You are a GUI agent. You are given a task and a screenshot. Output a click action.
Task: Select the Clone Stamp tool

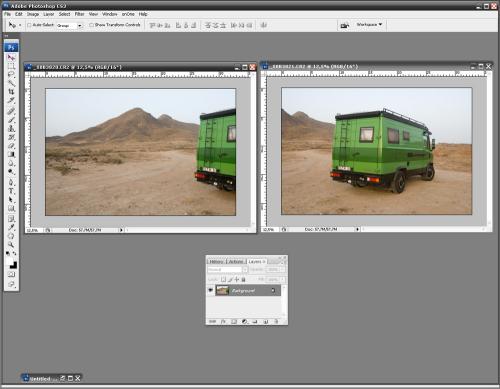tap(11, 129)
